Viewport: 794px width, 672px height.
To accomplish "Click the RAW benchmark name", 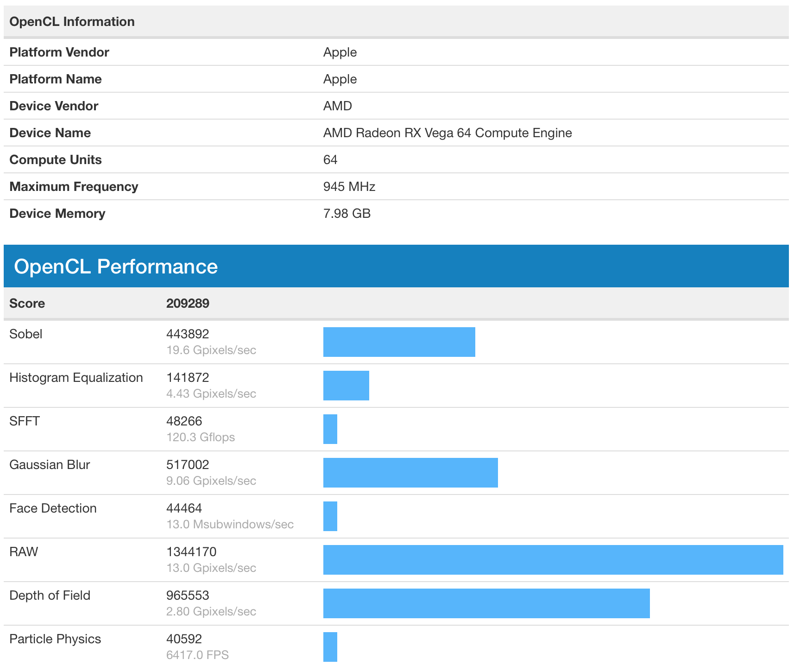I will tap(24, 552).
